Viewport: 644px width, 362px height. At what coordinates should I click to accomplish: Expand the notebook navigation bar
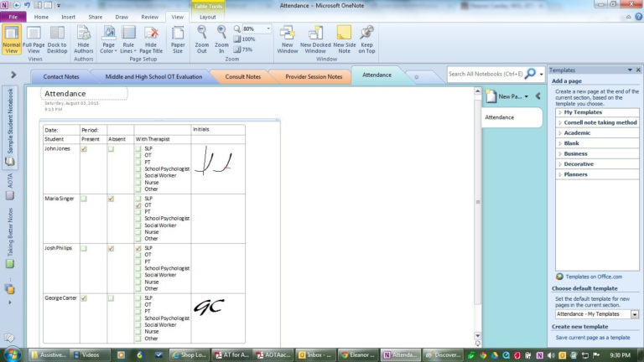click(x=13, y=75)
